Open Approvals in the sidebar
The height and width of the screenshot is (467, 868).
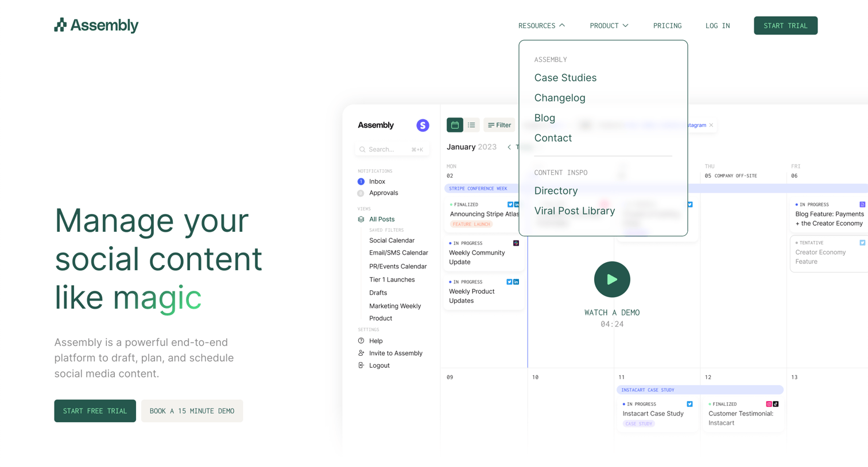(383, 193)
